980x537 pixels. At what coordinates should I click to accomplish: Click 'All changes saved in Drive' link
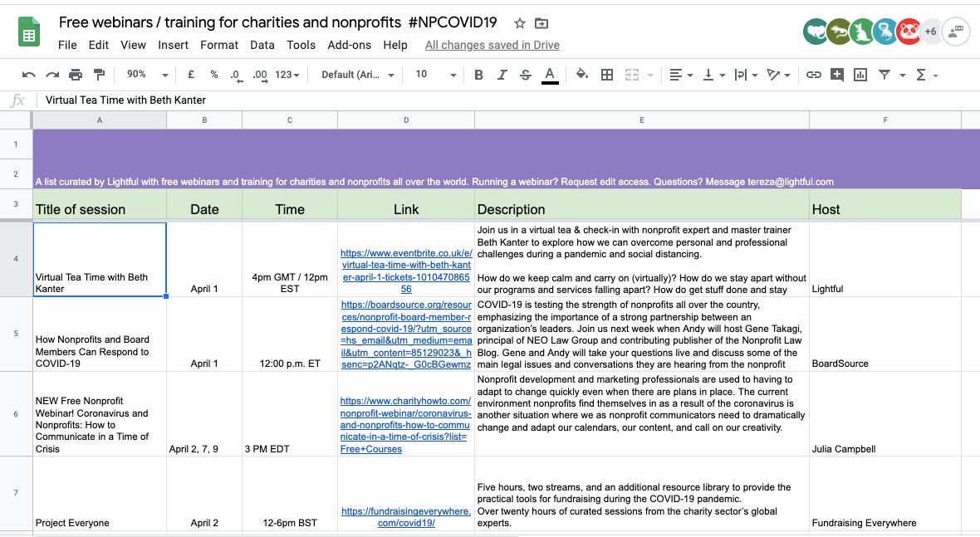pos(492,45)
